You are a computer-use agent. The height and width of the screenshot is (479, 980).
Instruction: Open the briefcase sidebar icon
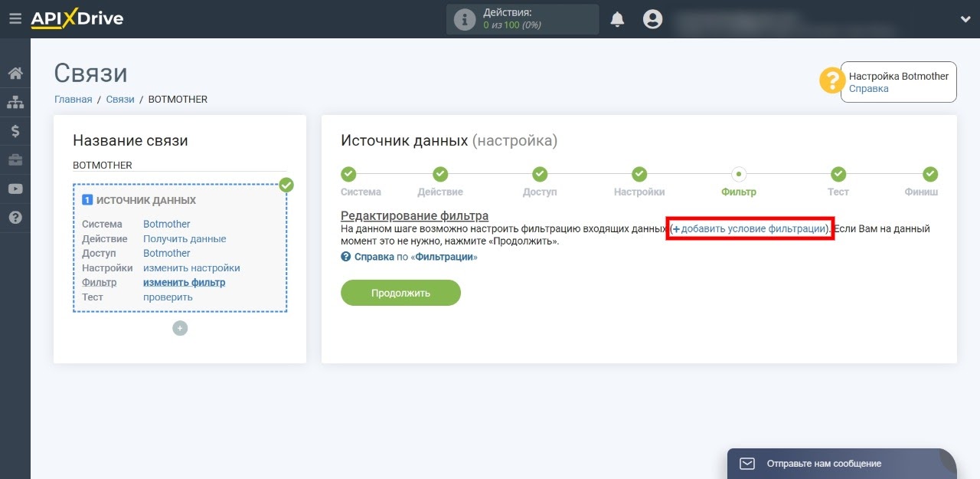(x=15, y=160)
